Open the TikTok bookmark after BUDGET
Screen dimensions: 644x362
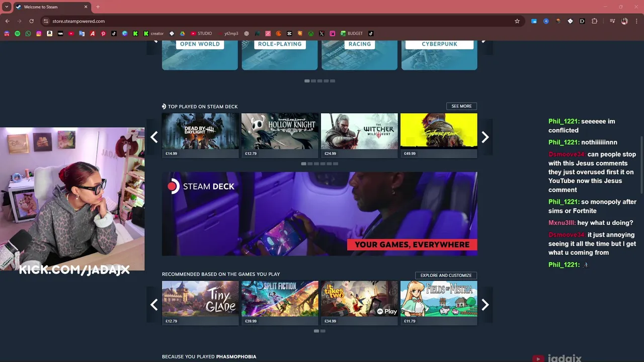pos(371,33)
